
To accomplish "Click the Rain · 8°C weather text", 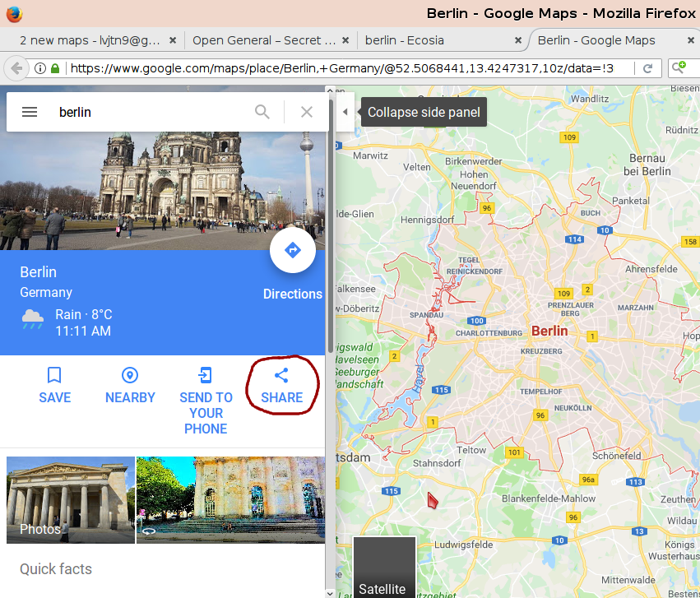I will click(83, 314).
